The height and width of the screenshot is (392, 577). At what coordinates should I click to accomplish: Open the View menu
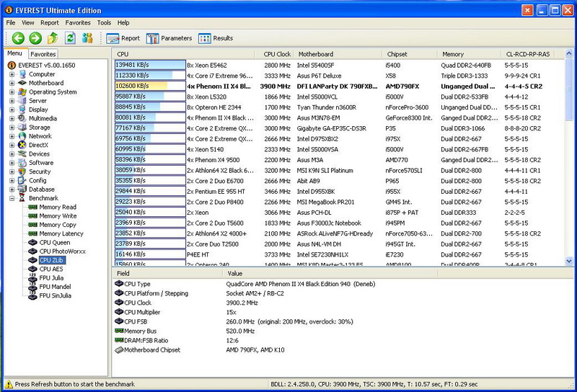[x=27, y=23]
